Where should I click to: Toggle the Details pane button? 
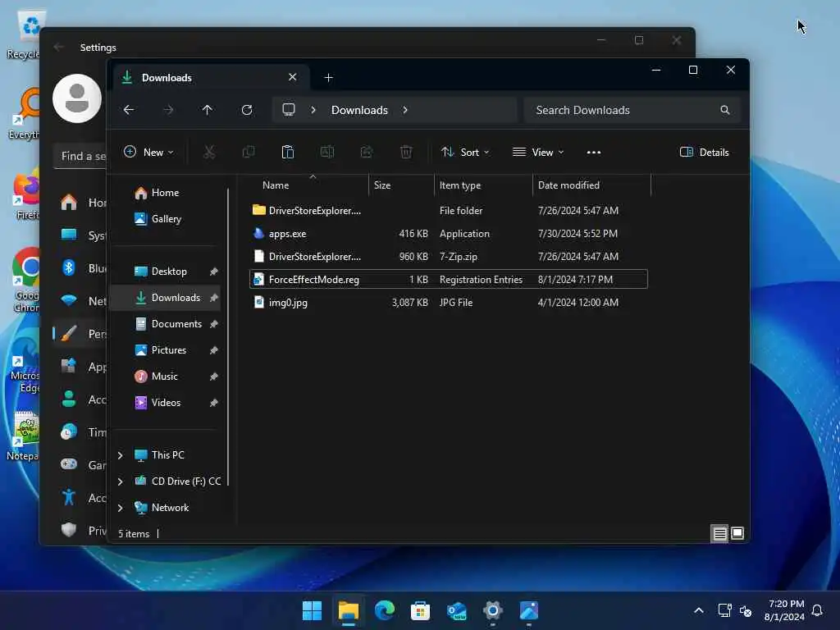[x=704, y=152]
